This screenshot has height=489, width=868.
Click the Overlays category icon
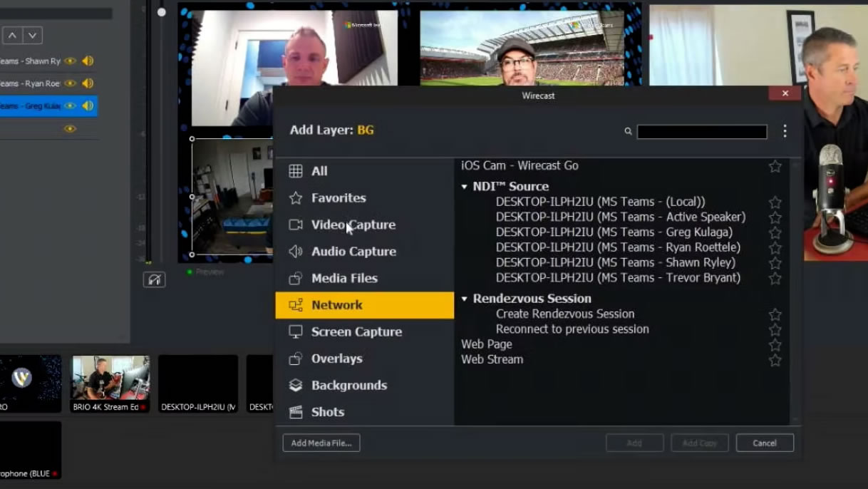(x=296, y=359)
